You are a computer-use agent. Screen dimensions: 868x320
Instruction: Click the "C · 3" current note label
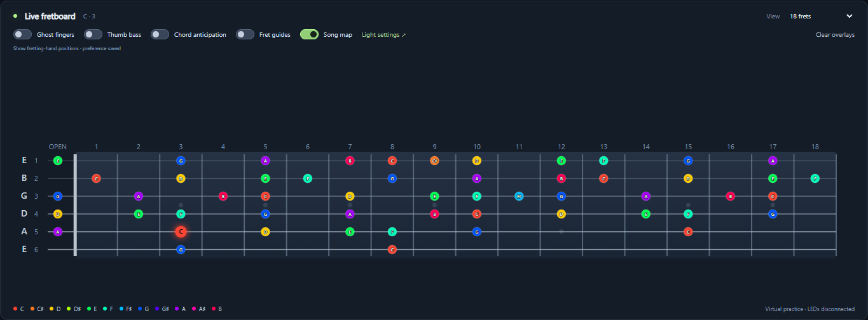coord(89,17)
